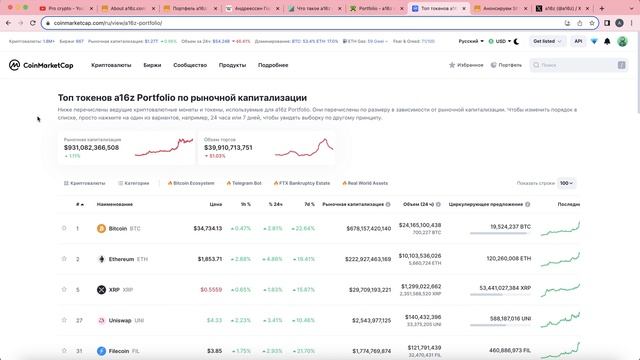
Task: Open Избранное watchlist link
Action: [466, 65]
